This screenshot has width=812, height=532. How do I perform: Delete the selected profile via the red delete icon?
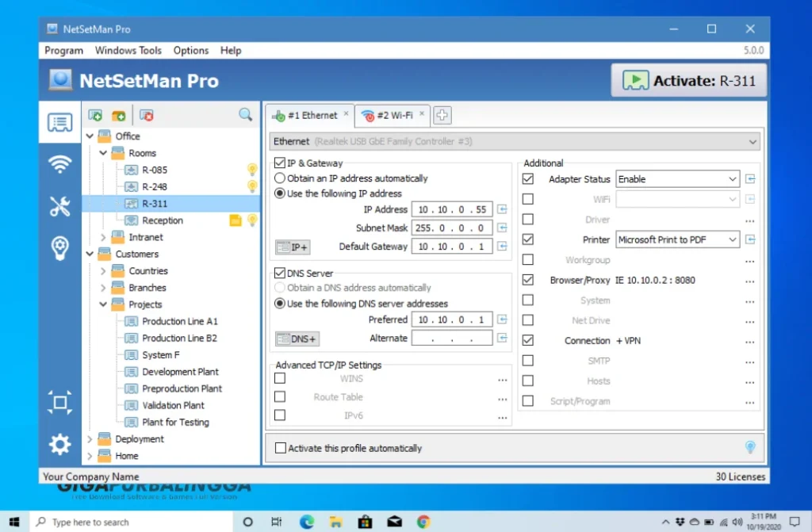click(x=145, y=115)
